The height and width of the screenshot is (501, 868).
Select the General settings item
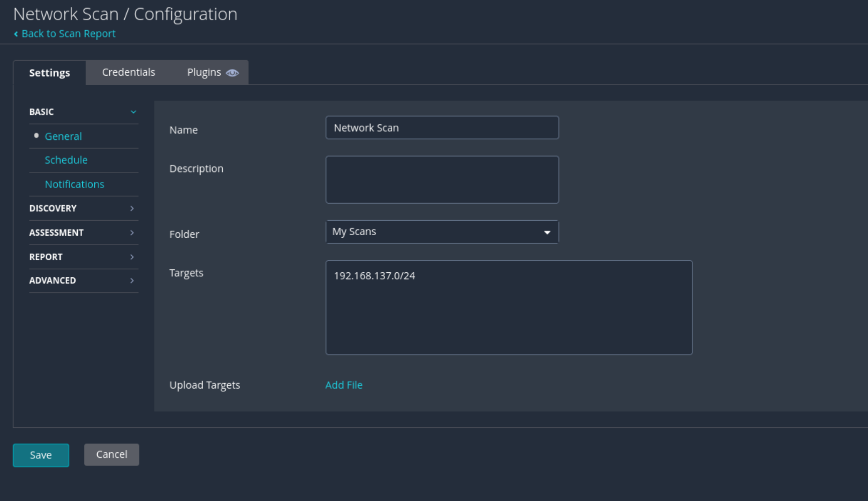click(63, 136)
